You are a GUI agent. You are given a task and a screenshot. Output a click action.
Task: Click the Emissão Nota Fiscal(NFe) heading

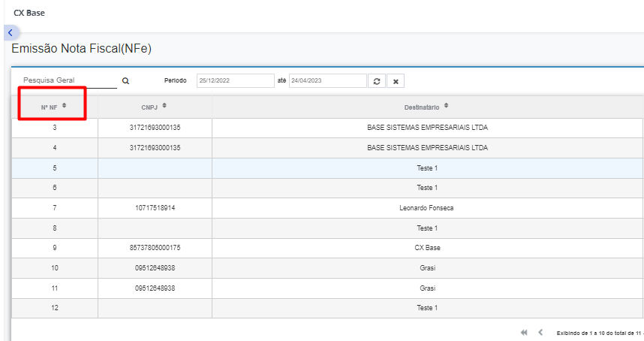click(x=81, y=49)
